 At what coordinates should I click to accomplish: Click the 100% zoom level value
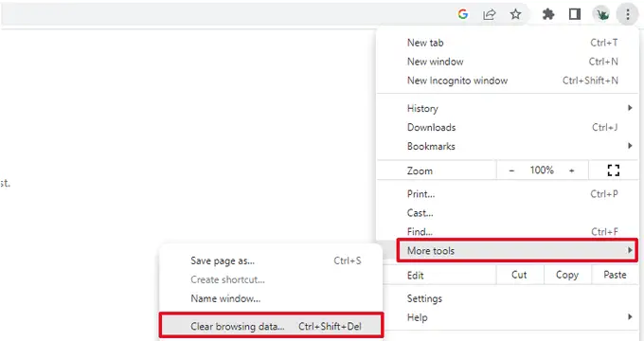coord(542,170)
